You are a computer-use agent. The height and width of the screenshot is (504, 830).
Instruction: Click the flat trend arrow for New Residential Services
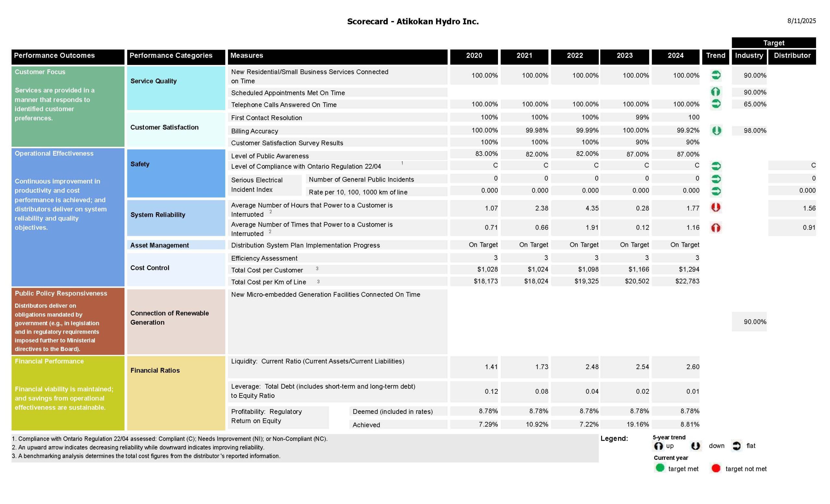tap(716, 75)
